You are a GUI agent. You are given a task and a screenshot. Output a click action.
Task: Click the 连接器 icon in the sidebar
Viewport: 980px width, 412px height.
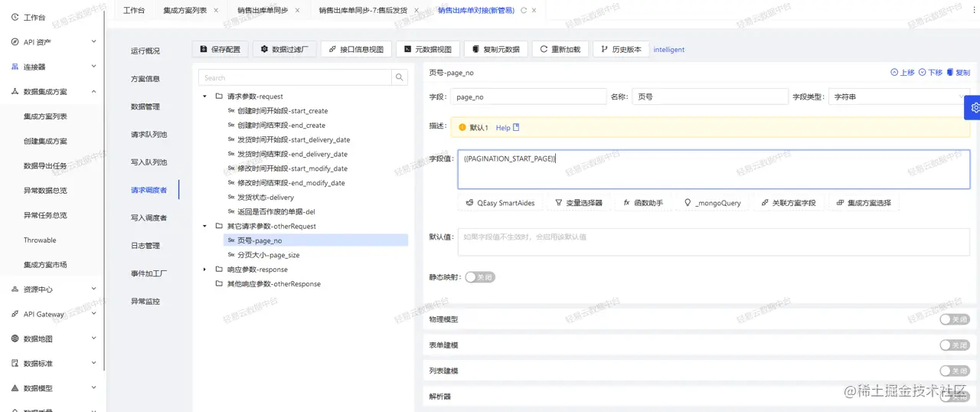(x=15, y=67)
